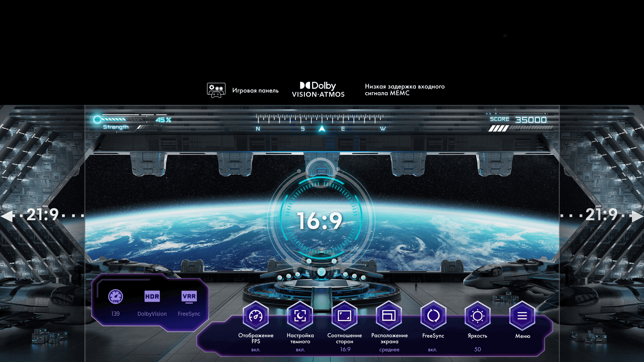The height and width of the screenshot is (362, 644).
Task: Click the 16:9 value under Соотношение сторон
Action: pyautogui.click(x=345, y=349)
